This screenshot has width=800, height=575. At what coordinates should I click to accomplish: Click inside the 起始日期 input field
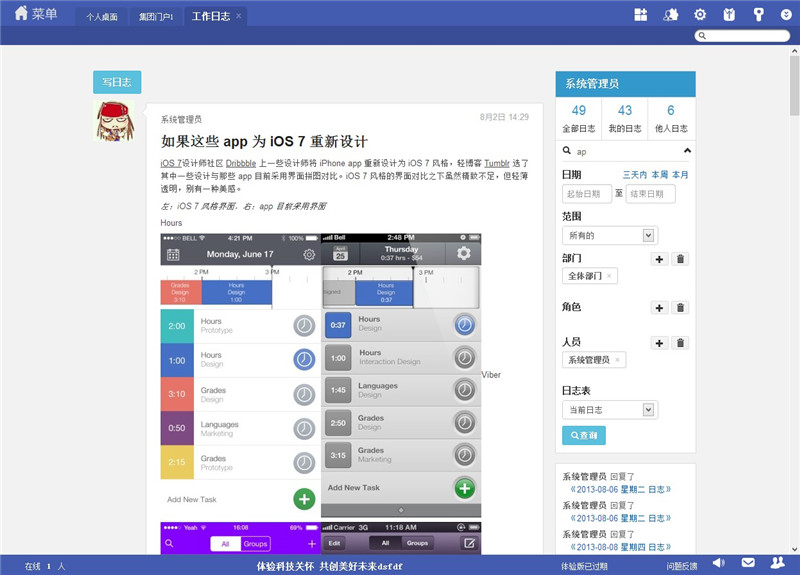coord(587,194)
